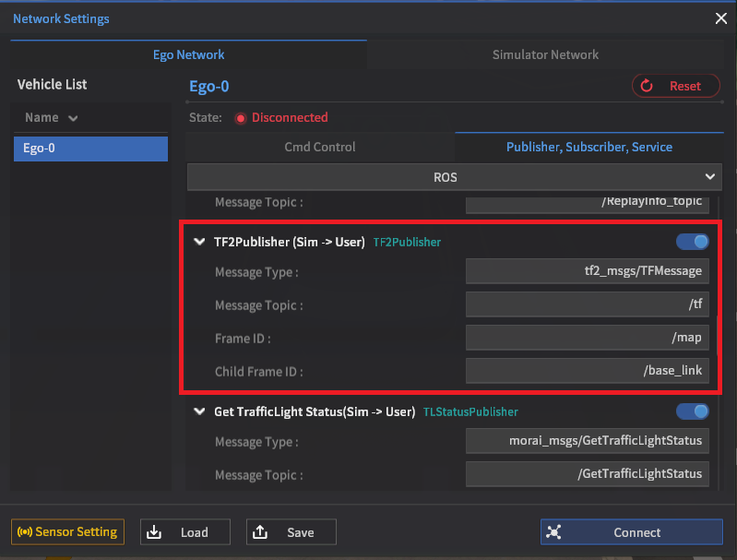This screenshot has height=560, width=737.
Task: Open the ROS protocol dropdown
Action: point(454,177)
